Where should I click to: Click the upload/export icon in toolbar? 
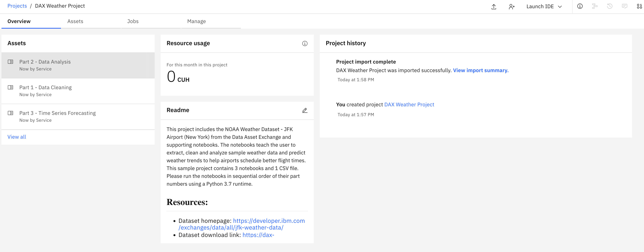[x=494, y=7]
